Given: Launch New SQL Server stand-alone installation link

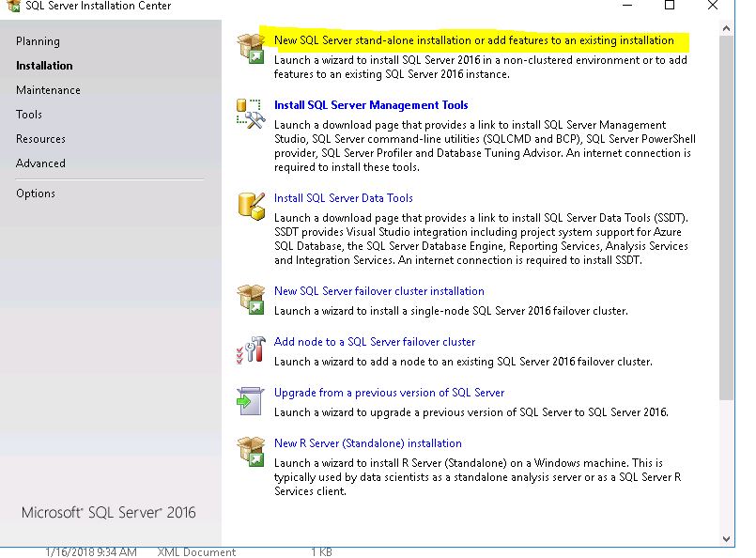Looking at the screenshot, I should (x=474, y=40).
